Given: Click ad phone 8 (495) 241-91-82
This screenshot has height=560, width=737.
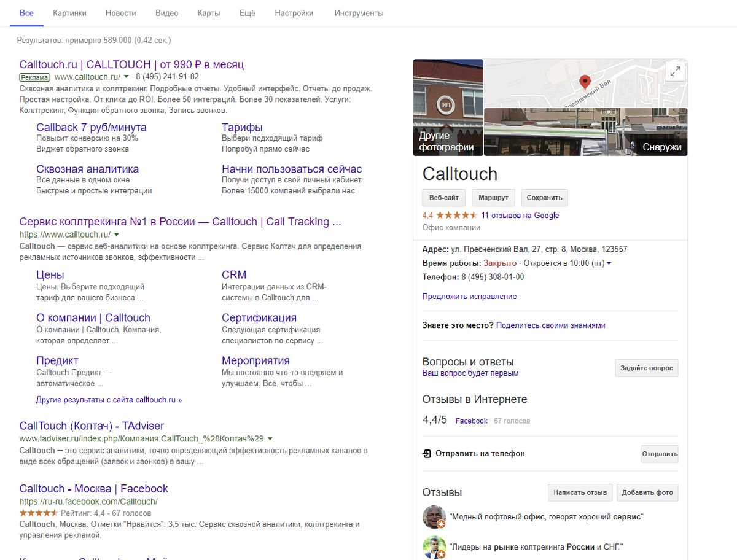Looking at the screenshot, I should point(167,77).
